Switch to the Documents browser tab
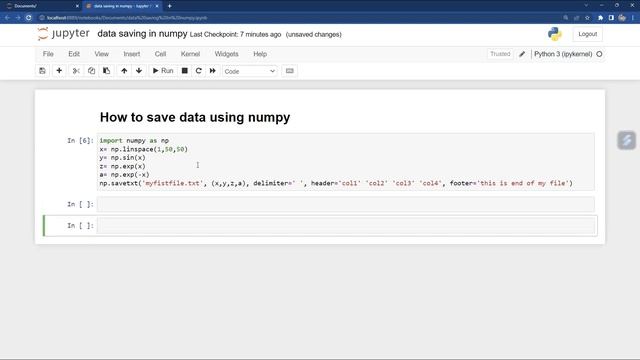 [41, 6]
